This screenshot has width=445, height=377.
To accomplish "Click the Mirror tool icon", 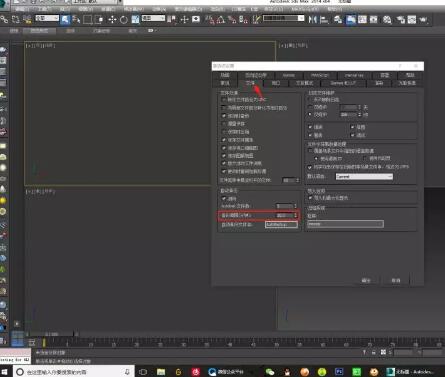I will 312,20.
